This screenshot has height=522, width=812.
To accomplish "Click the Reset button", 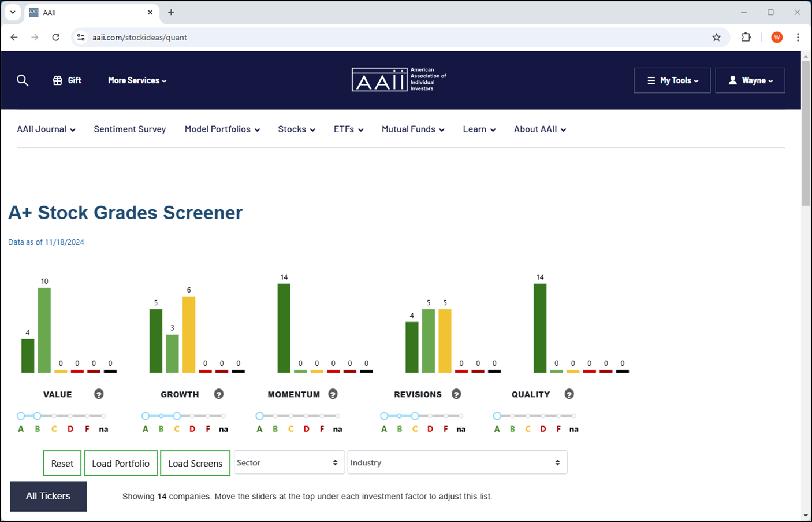I will pyautogui.click(x=62, y=463).
